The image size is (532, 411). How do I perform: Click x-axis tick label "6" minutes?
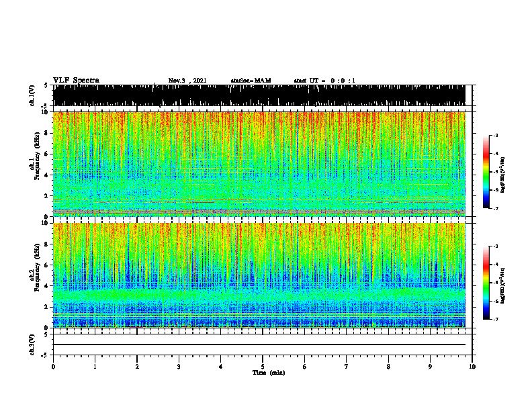305,367
